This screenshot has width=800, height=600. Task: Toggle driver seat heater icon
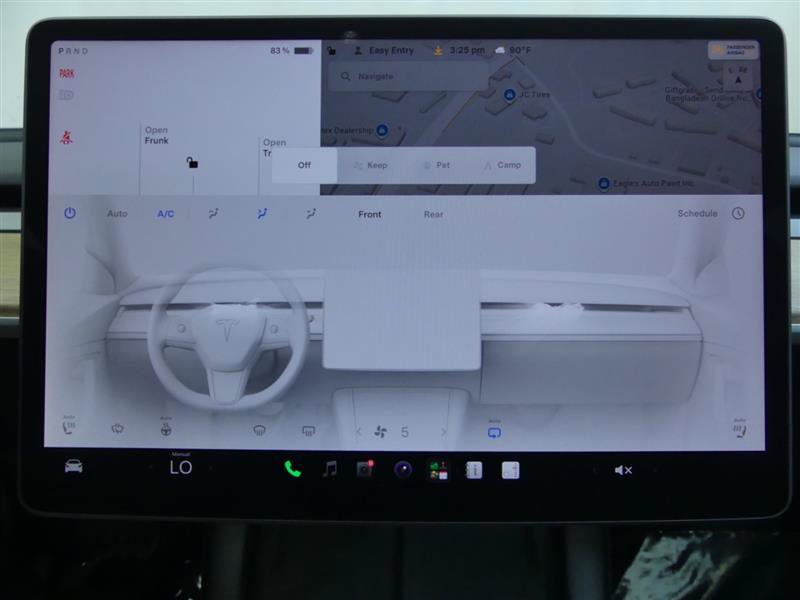(69, 428)
